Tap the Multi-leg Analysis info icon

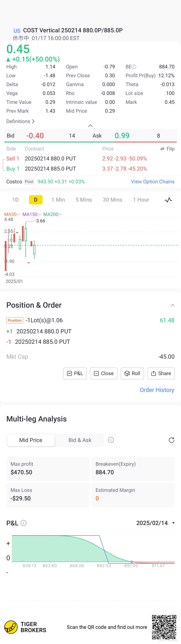[111, 440]
